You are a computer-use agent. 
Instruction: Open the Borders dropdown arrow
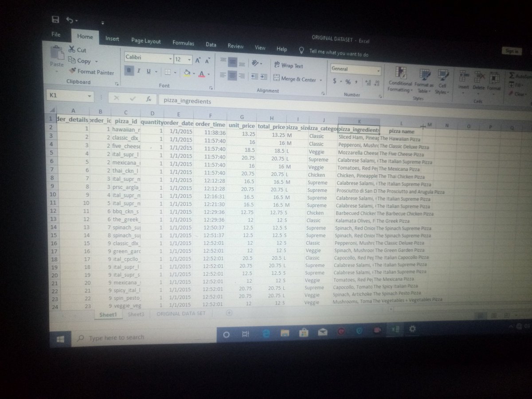175,72
